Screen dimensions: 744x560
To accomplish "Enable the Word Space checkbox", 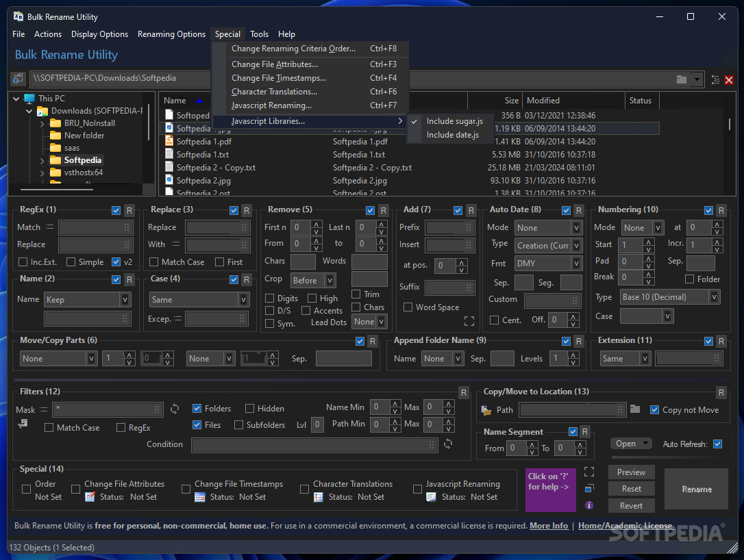I will point(408,307).
